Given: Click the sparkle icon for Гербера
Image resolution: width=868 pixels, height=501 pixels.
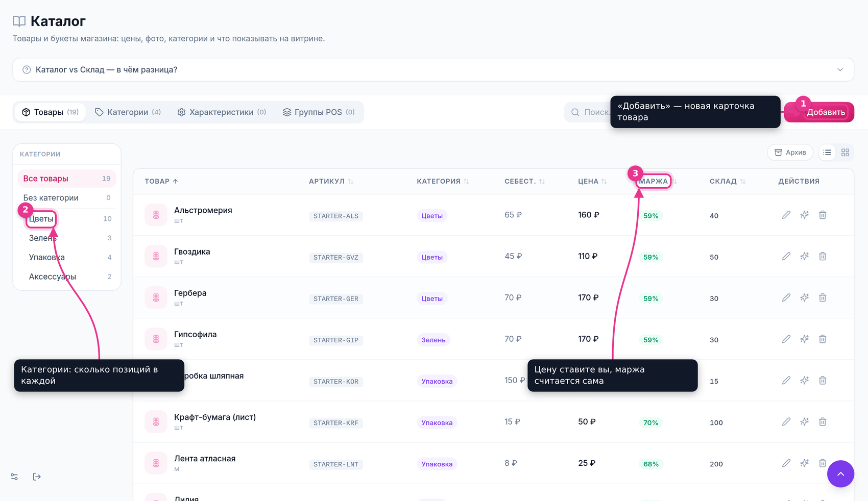Looking at the screenshot, I should (x=804, y=297).
